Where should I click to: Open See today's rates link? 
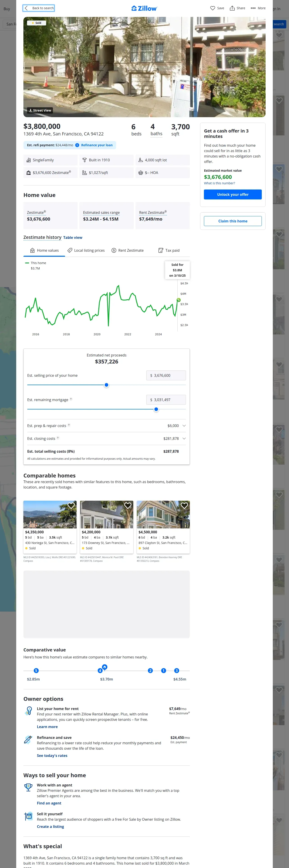pos(52,756)
